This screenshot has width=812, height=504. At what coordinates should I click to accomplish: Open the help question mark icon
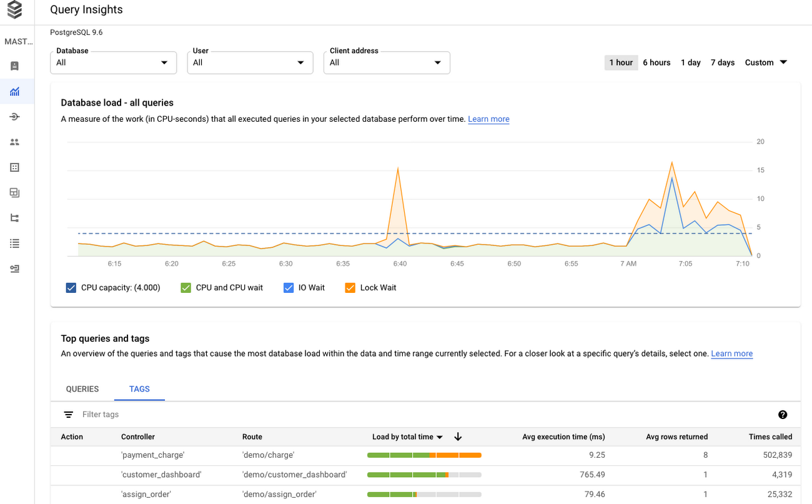point(783,415)
